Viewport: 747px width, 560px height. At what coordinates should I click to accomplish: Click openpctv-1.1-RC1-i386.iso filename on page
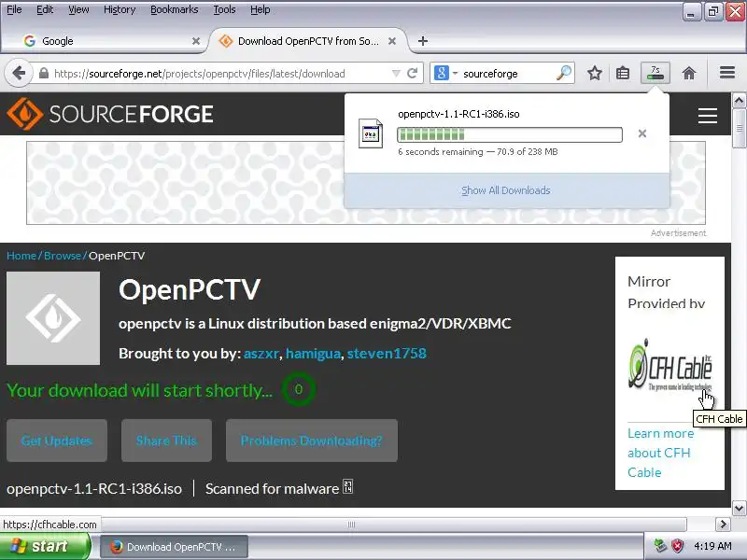click(94, 488)
